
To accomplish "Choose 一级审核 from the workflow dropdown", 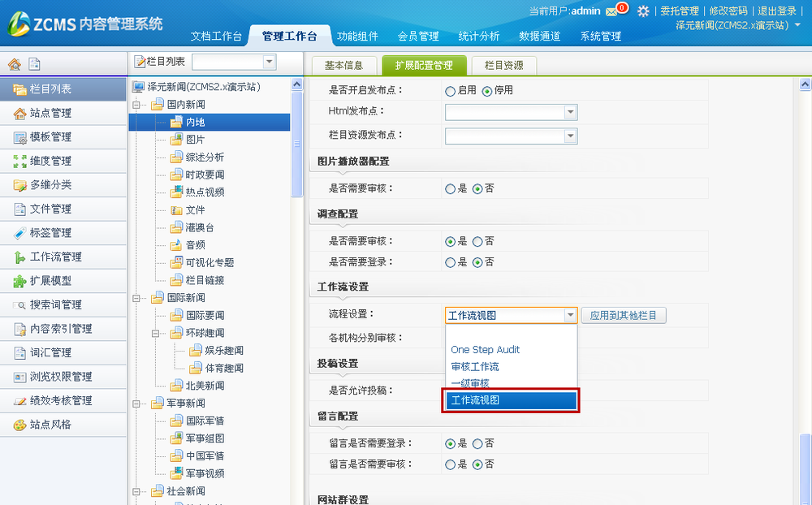I will (471, 382).
